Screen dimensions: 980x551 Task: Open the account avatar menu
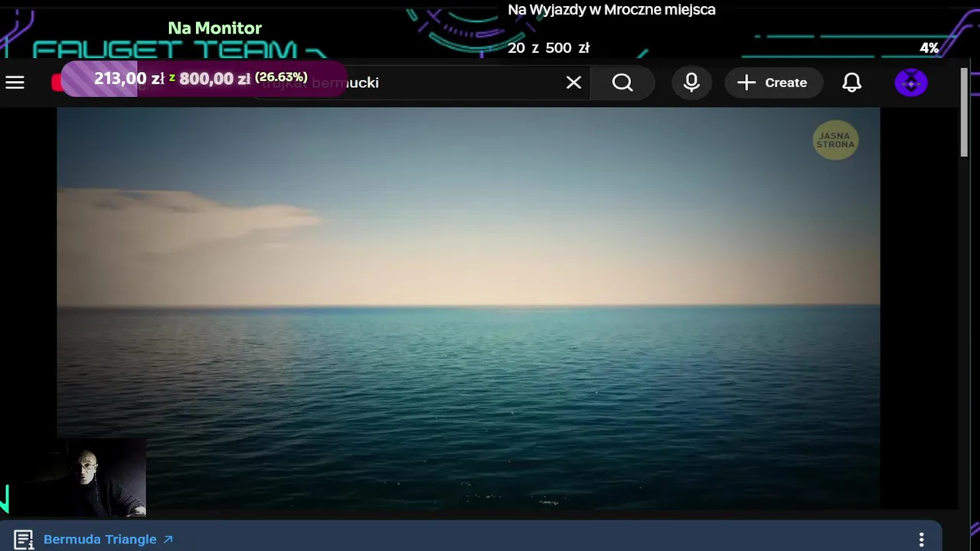(911, 83)
